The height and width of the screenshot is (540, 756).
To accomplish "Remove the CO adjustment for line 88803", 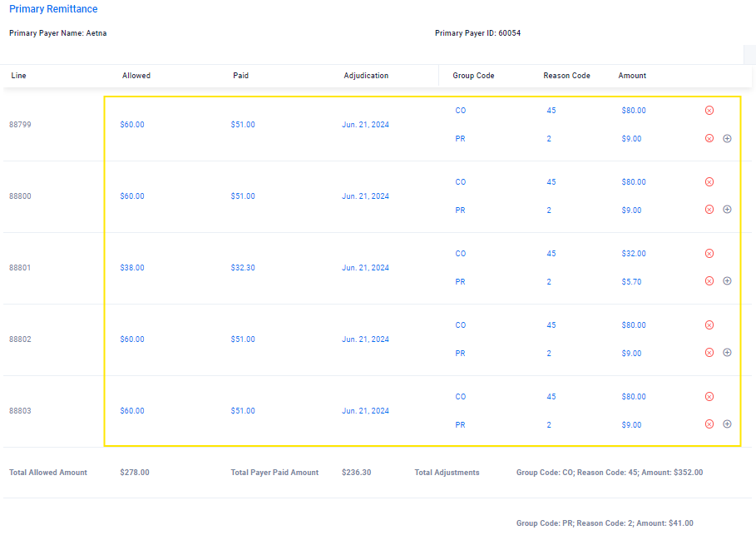I will pyautogui.click(x=709, y=396).
